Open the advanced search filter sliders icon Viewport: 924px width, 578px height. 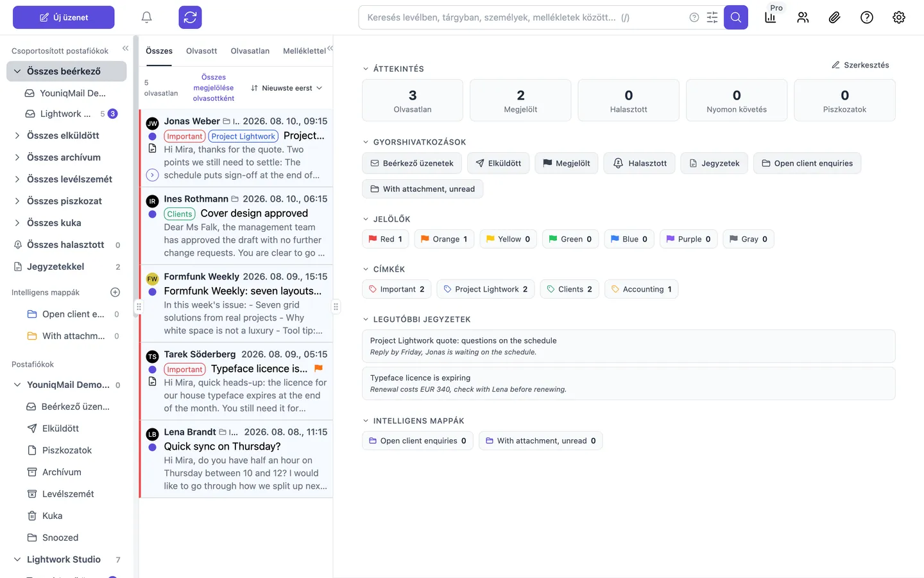(712, 17)
